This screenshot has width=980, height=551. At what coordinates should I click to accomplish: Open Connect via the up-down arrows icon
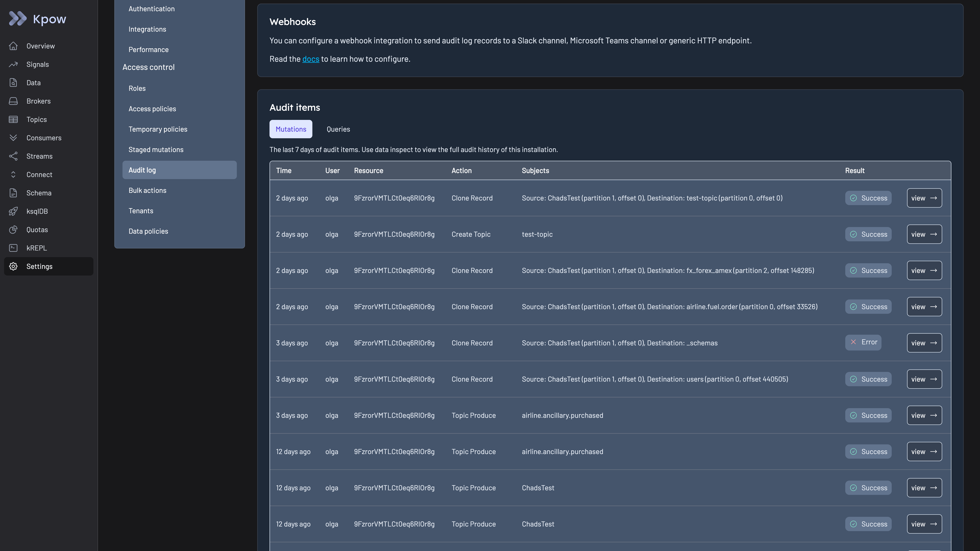coord(13,174)
